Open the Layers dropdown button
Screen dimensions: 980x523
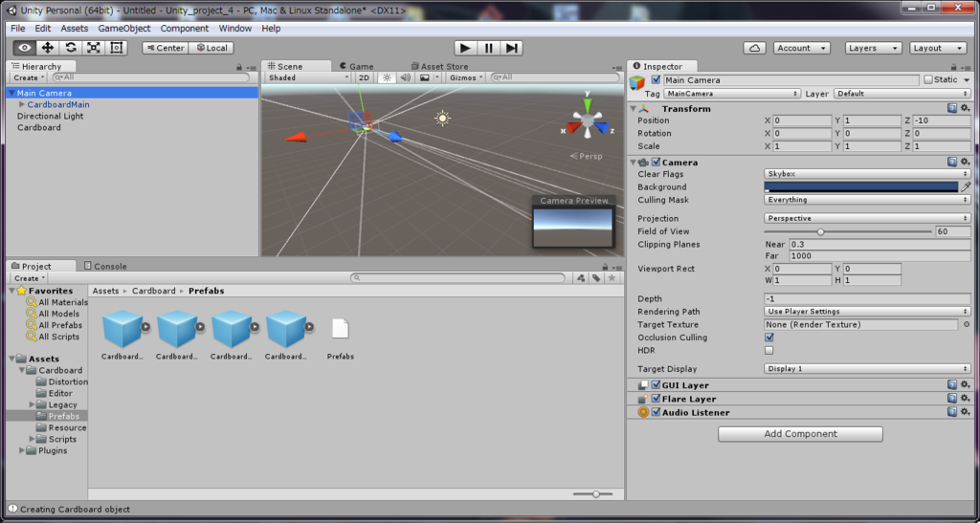[x=873, y=48]
